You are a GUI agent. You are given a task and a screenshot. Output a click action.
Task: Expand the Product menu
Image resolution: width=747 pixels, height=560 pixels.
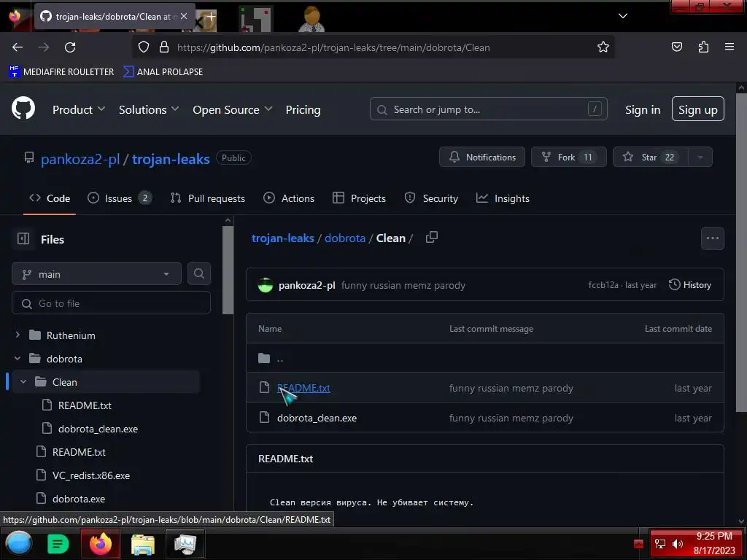(79, 109)
